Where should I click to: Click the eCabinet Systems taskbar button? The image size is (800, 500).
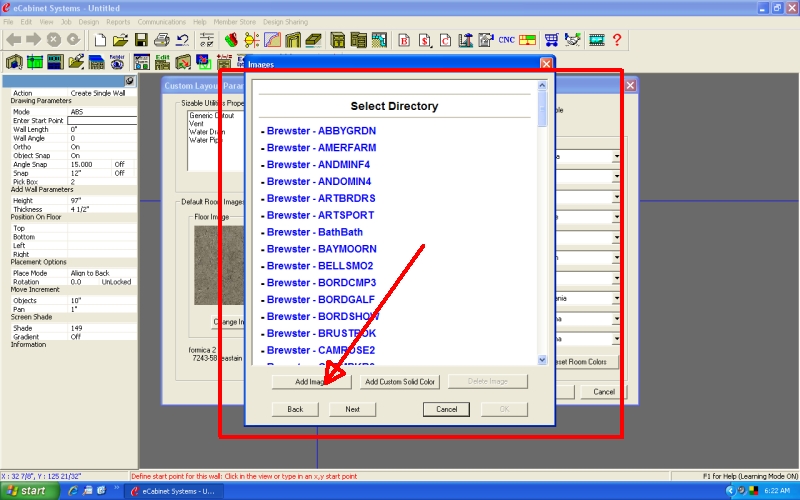pos(175,491)
